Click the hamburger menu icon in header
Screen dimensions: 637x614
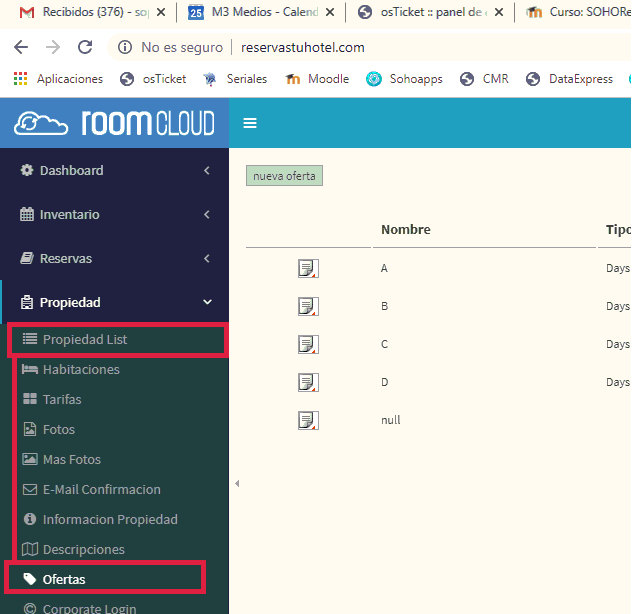pyautogui.click(x=250, y=123)
